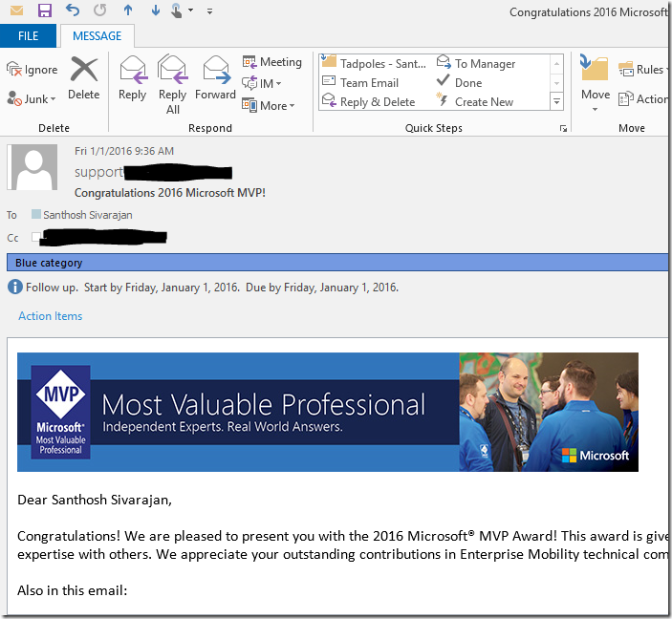Open the FILE tab
This screenshot has width=672, height=619.
(28, 36)
